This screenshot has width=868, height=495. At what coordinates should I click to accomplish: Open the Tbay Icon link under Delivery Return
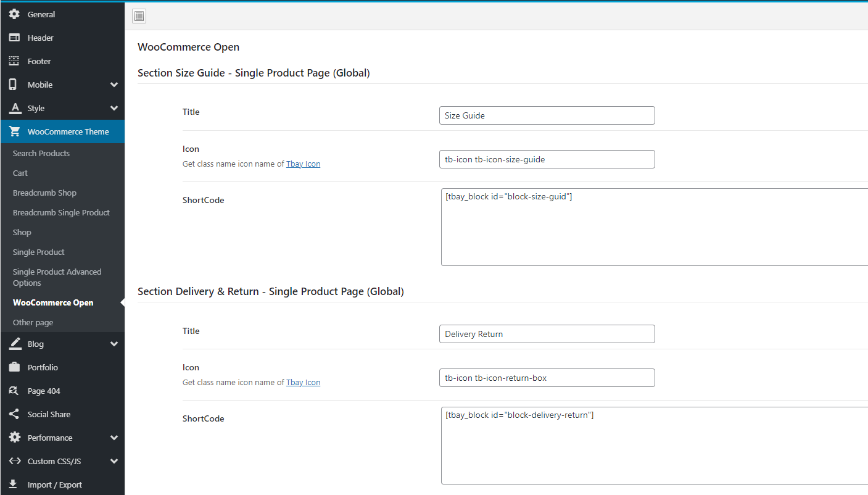pos(303,383)
